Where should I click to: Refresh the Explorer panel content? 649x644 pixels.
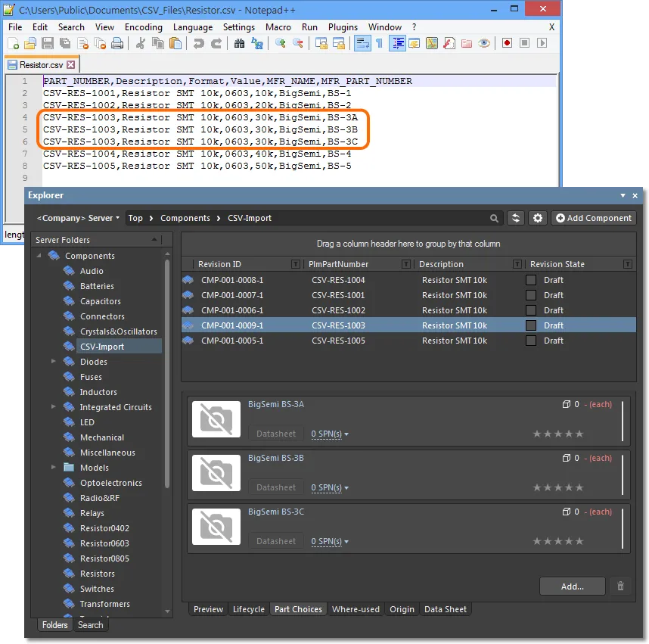tap(516, 218)
